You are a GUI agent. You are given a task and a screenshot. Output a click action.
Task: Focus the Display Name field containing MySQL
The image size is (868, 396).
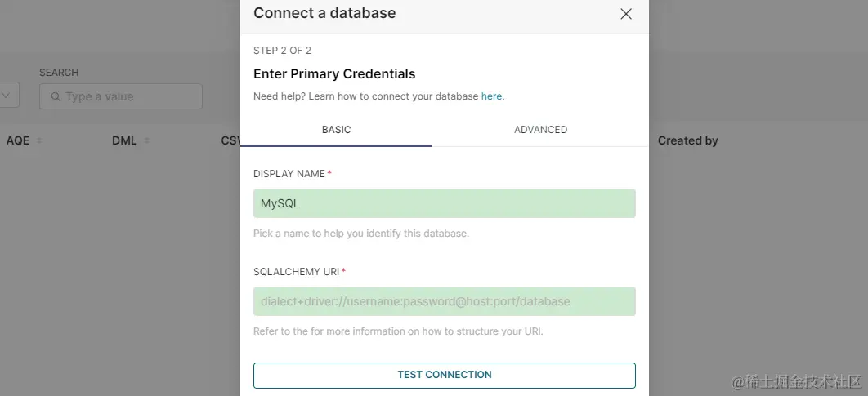point(444,203)
